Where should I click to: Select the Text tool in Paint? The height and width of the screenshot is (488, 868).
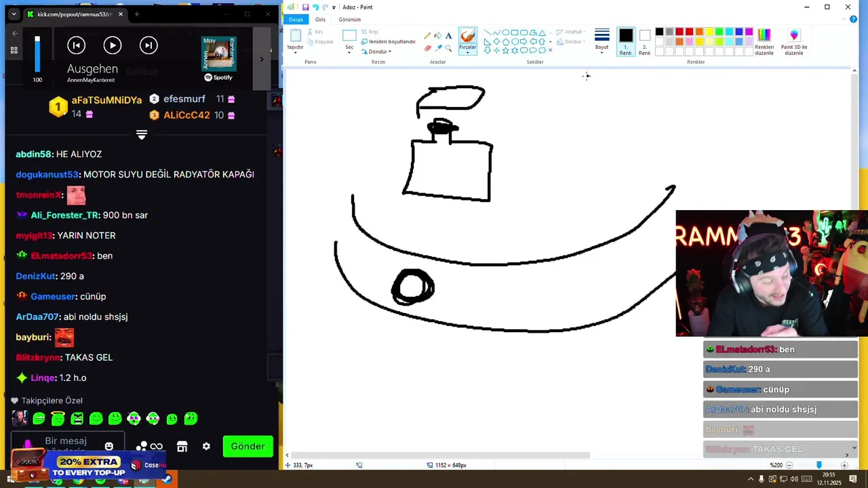tap(448, 36)
